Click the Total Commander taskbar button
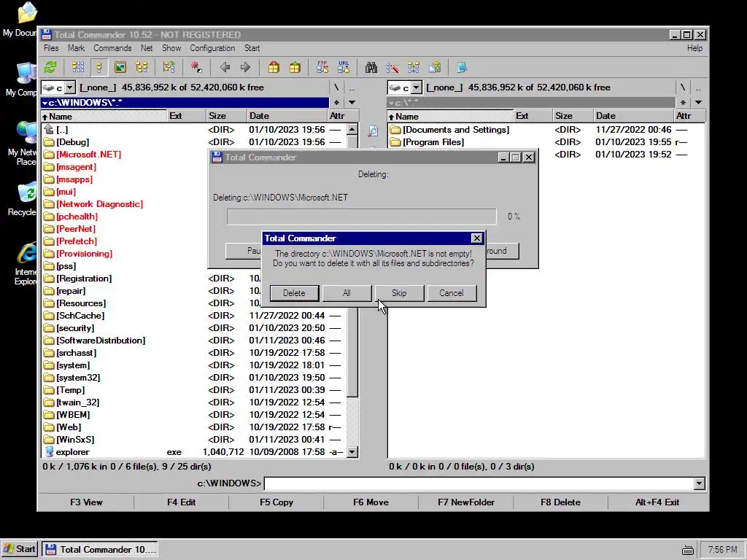The image size is (747, 560). 99,549
